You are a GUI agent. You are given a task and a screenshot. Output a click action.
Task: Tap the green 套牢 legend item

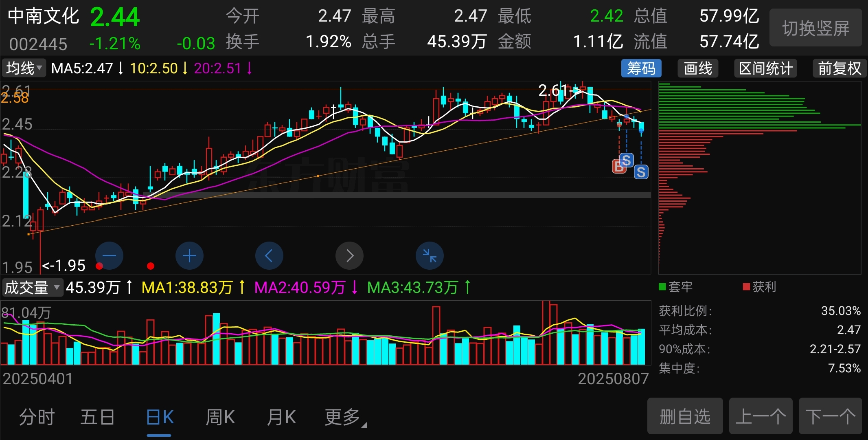[676, 287]
